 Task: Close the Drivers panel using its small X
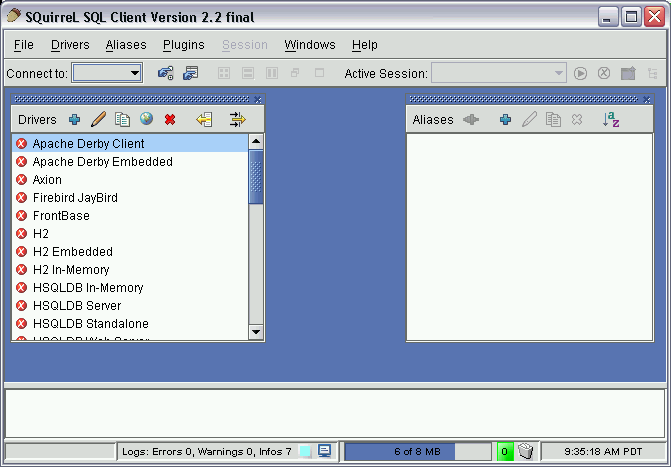(x=258, y=99)
